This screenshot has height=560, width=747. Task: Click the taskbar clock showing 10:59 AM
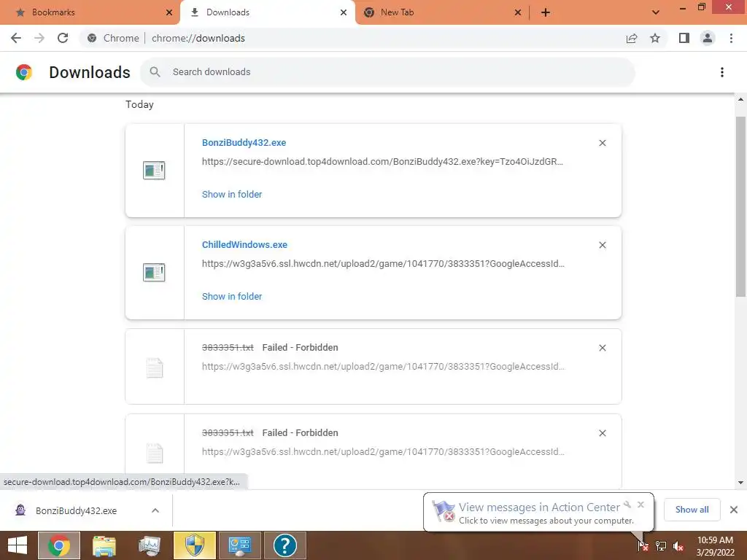tap(715, 545)
